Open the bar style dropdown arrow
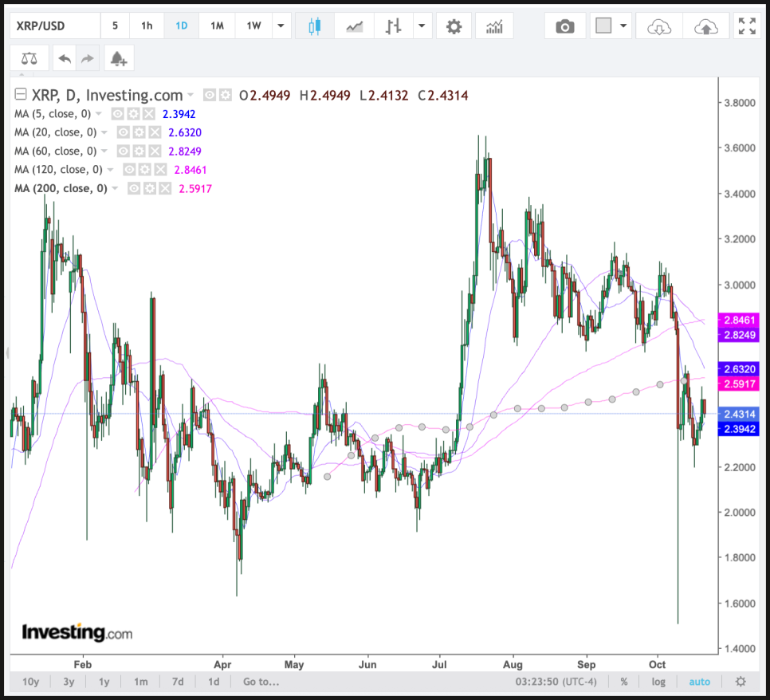Image resolution: width=770 pixels, height=700 pixels. pyautogui.click(x=420, y=26)
